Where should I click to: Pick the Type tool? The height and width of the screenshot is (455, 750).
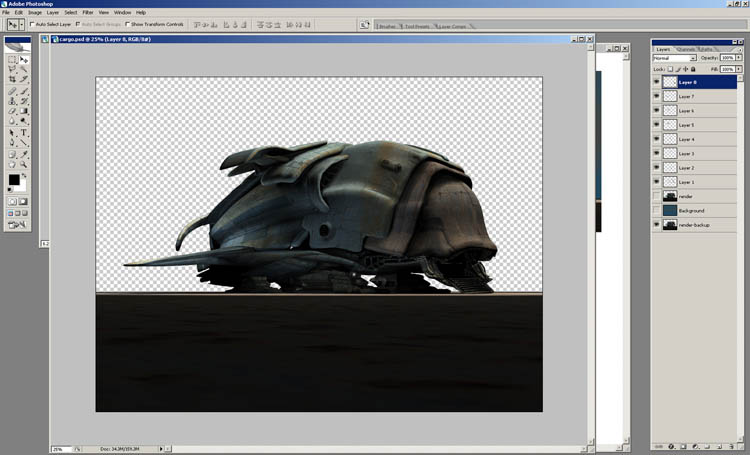tap(24, 132)
